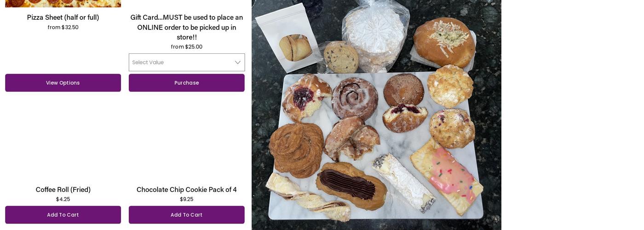Viewport: 644px width, 230px height.
Task: Click the Coffee Roll price $4.25
Action: click(63, 199)
